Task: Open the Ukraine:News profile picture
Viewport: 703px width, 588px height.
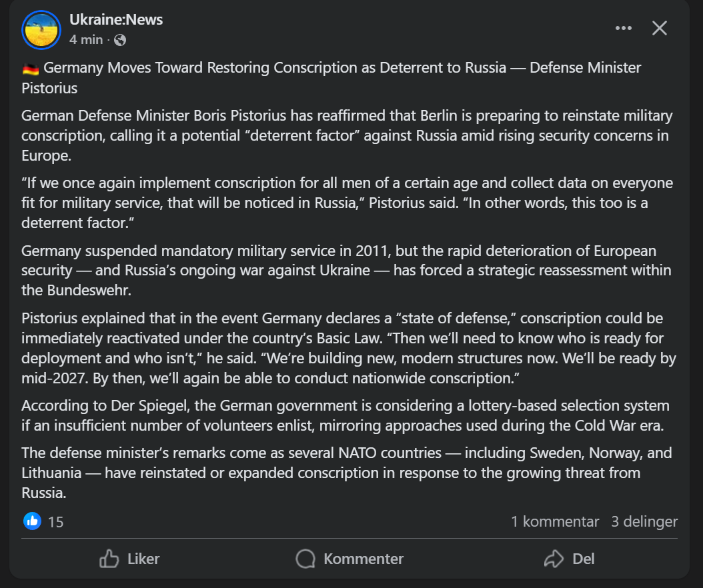Action: coord(42,30)
